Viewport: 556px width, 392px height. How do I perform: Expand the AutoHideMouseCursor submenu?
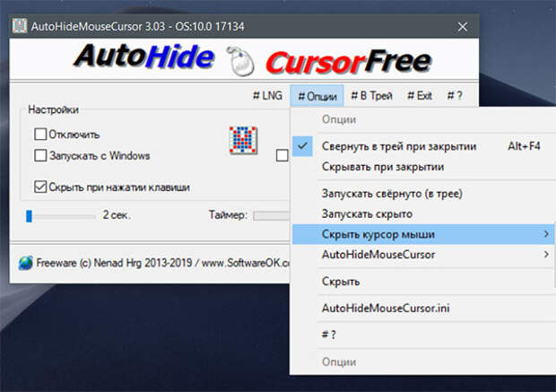[423, 255]
